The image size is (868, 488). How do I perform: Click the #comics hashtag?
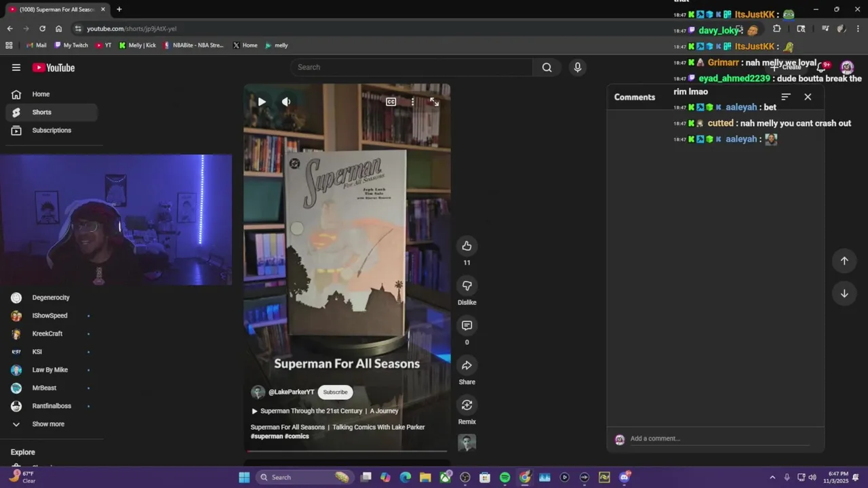click(297, 436)
